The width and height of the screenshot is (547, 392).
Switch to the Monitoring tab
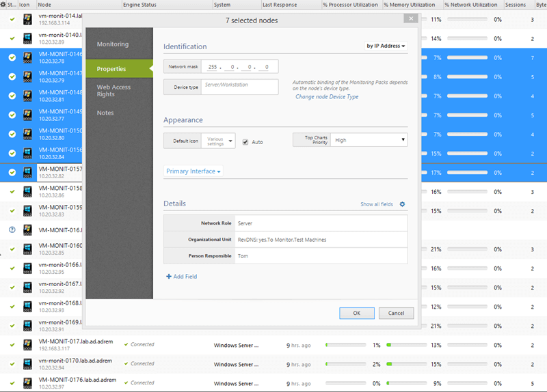pos(113,44)
